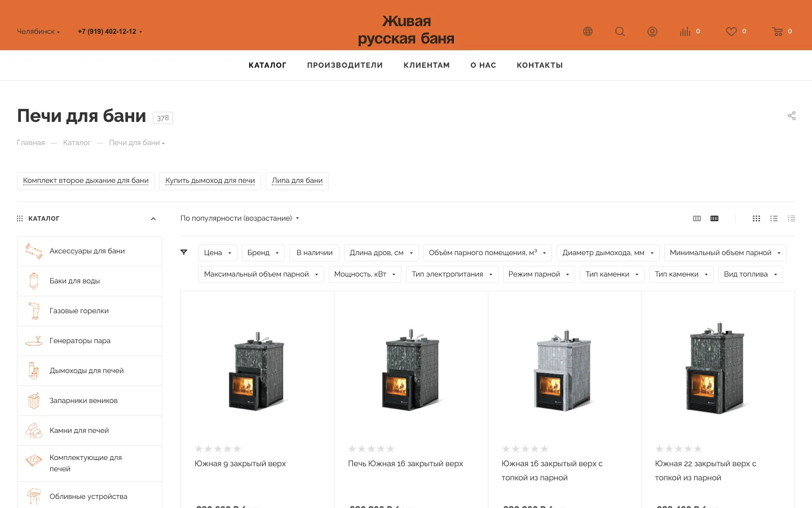Open the favorites heart icon
Viewport: 812px width, 508px height.
click(x=731, y=32)
